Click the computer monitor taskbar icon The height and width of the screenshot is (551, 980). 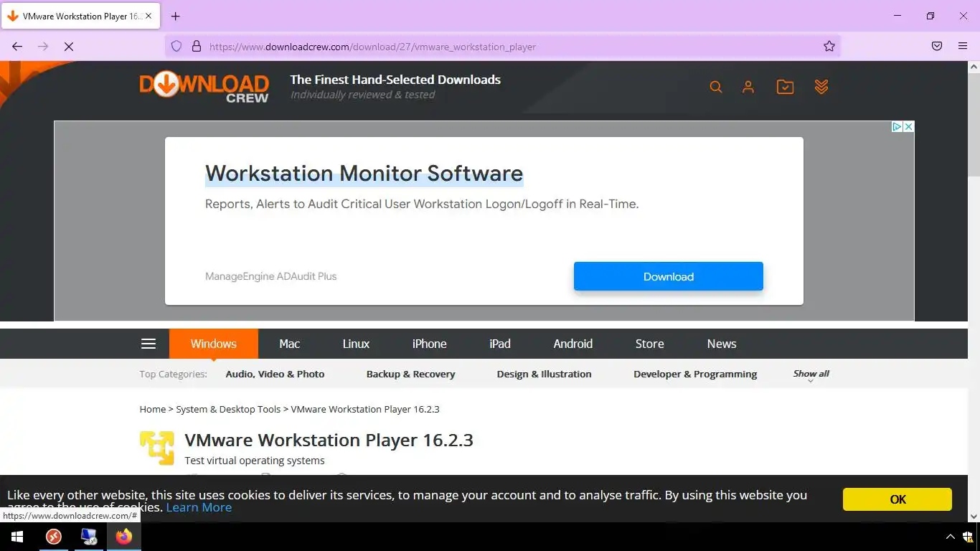89,537
